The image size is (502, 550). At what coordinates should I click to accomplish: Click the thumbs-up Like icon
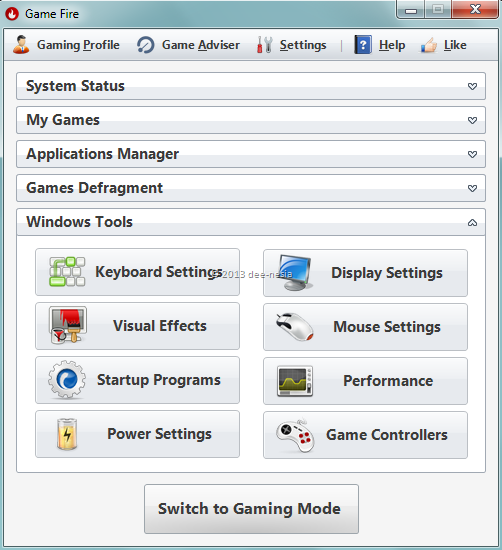(x=429, y=45)
